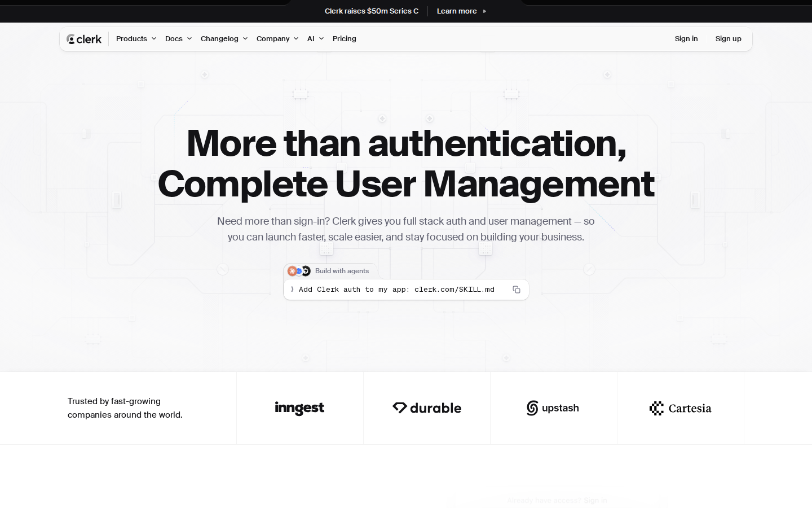Click the inngest company logo

pos(299,408)
